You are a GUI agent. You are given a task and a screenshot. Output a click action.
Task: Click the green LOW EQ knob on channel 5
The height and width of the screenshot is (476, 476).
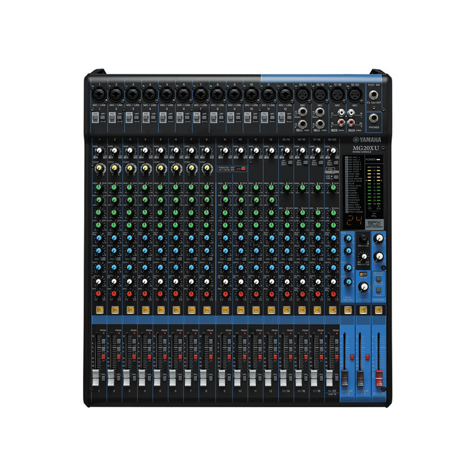point(160,225)
